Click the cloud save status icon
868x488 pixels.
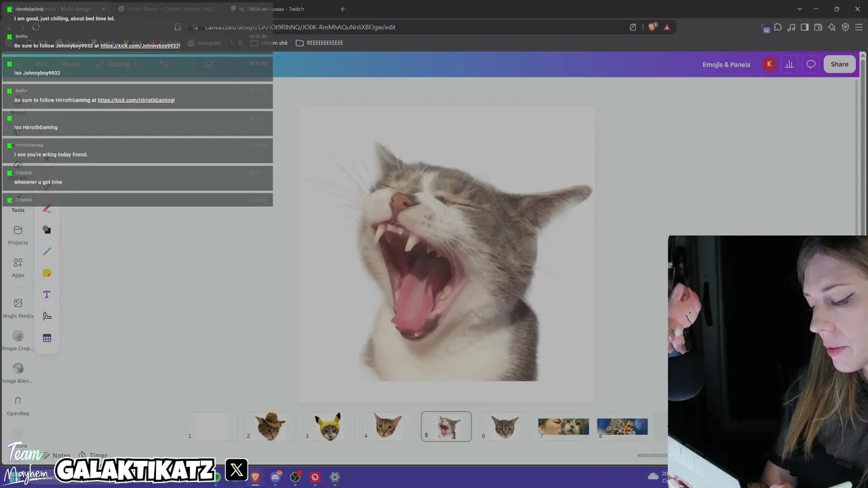click(210, 64)
